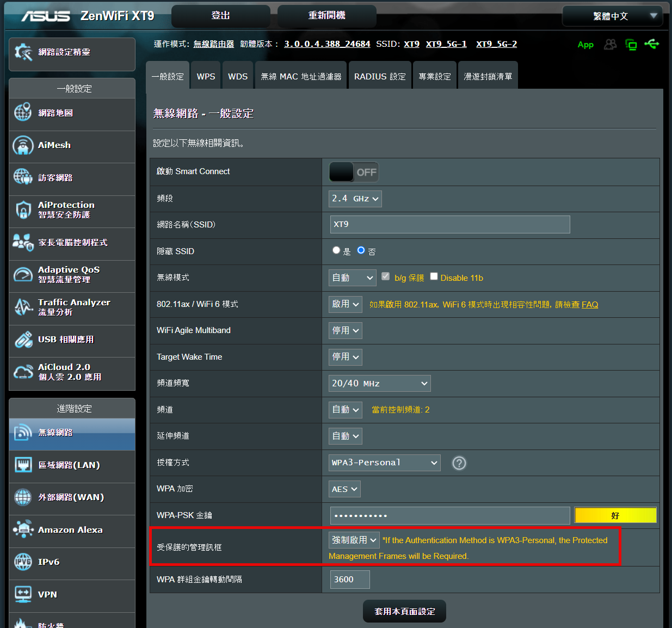Select the '是' radio button for hidden SSID
The image size is (672, 628).
[336, 250]
